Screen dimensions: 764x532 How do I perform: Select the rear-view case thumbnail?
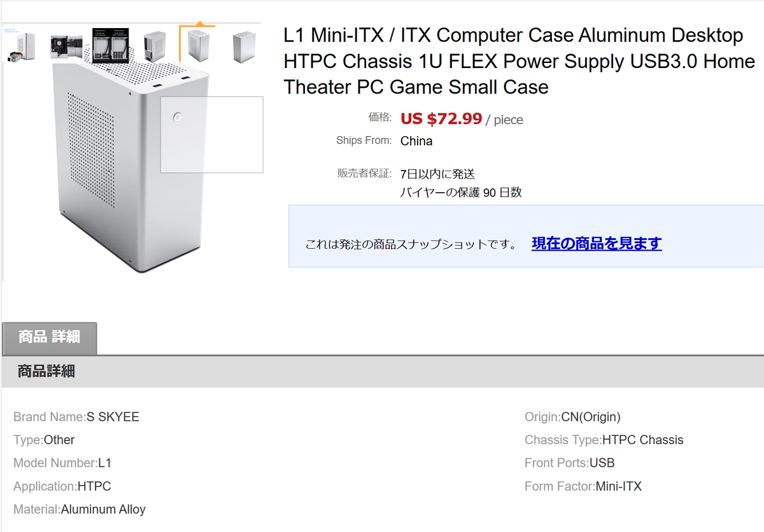coord(155,45)
